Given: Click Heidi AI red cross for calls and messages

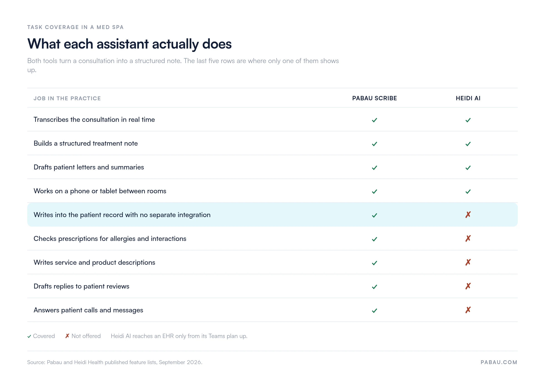Looking at the screenshot, I should click(x=468, y=310).
